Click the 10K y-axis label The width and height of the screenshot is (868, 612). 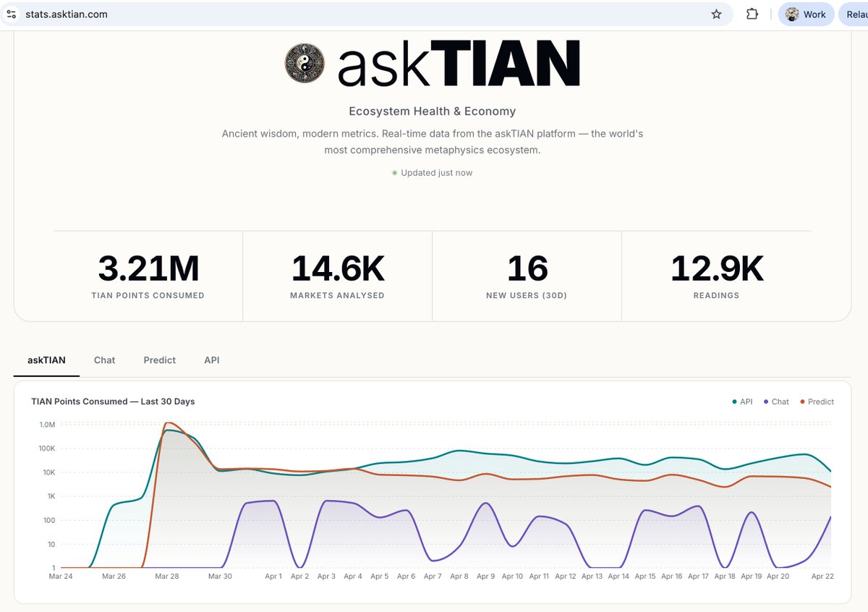[x=48, y=472]
